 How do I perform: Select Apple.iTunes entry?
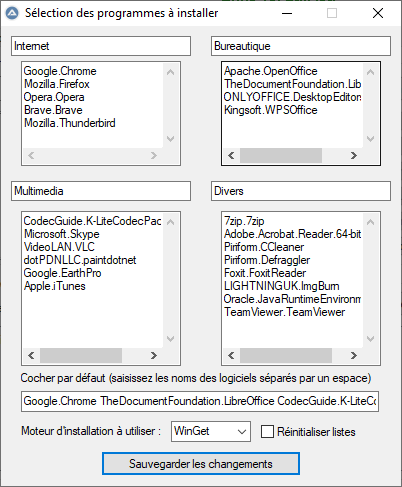[x=55, y=286]
